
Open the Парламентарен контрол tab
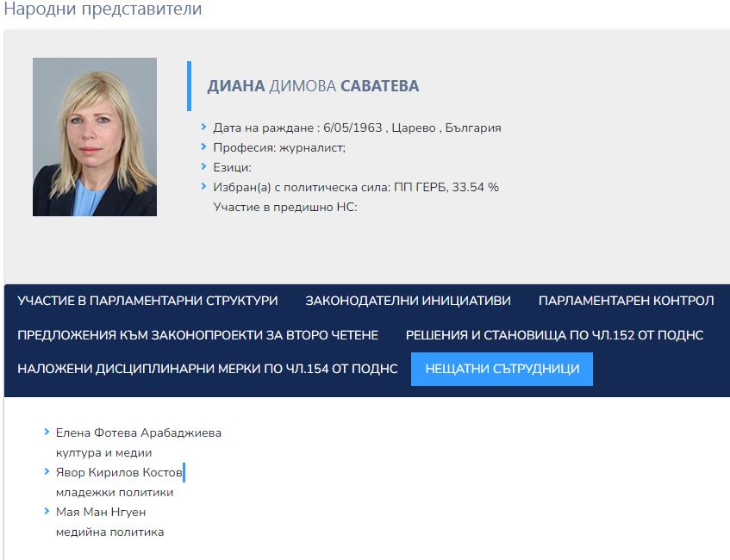[627, 301]
